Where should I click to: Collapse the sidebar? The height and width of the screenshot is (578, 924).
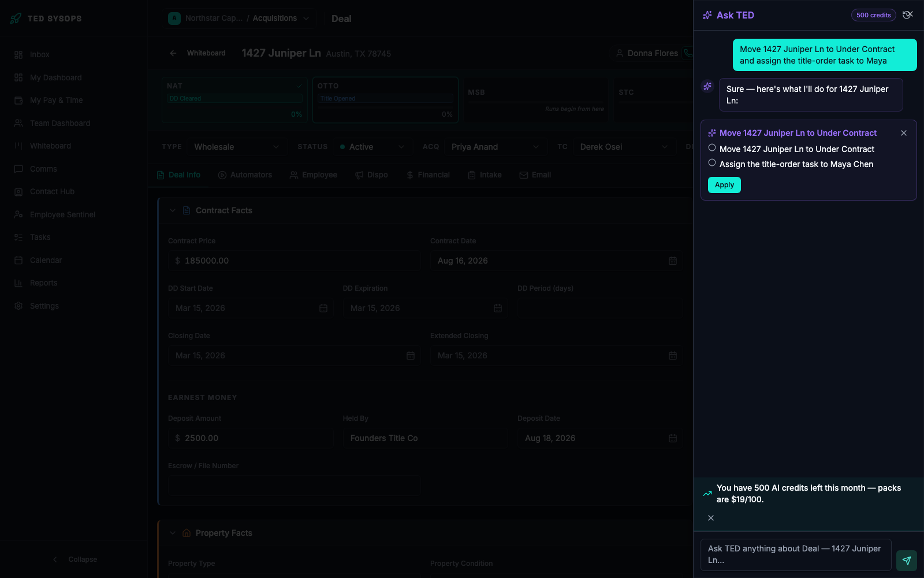point(74,560)
